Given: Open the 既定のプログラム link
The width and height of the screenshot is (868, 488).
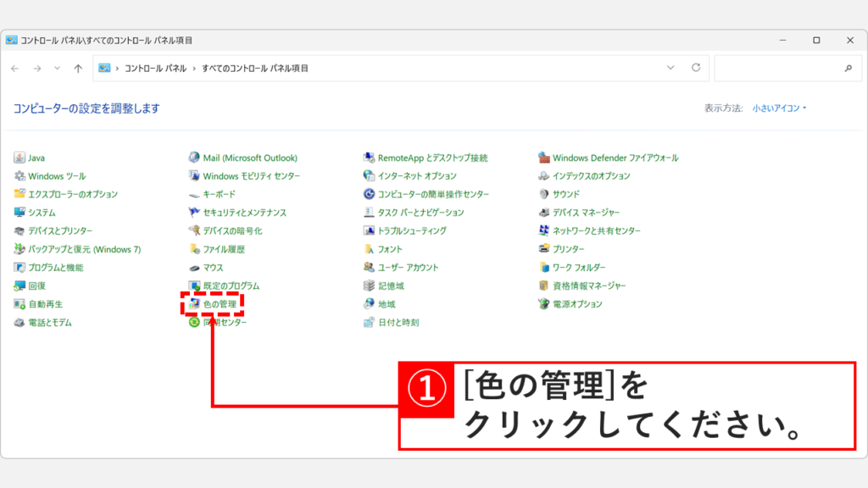Looking at the screenshot, I should click(x=231, y=286).
